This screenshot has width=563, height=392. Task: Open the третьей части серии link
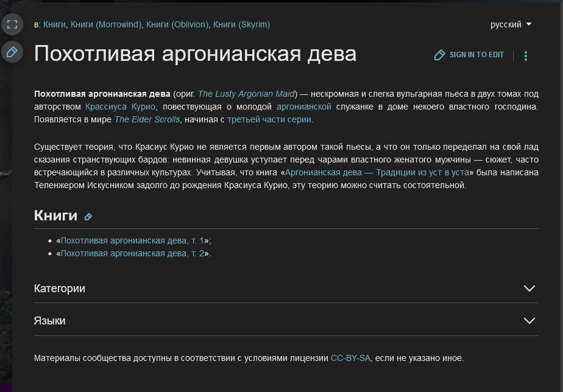269,119
